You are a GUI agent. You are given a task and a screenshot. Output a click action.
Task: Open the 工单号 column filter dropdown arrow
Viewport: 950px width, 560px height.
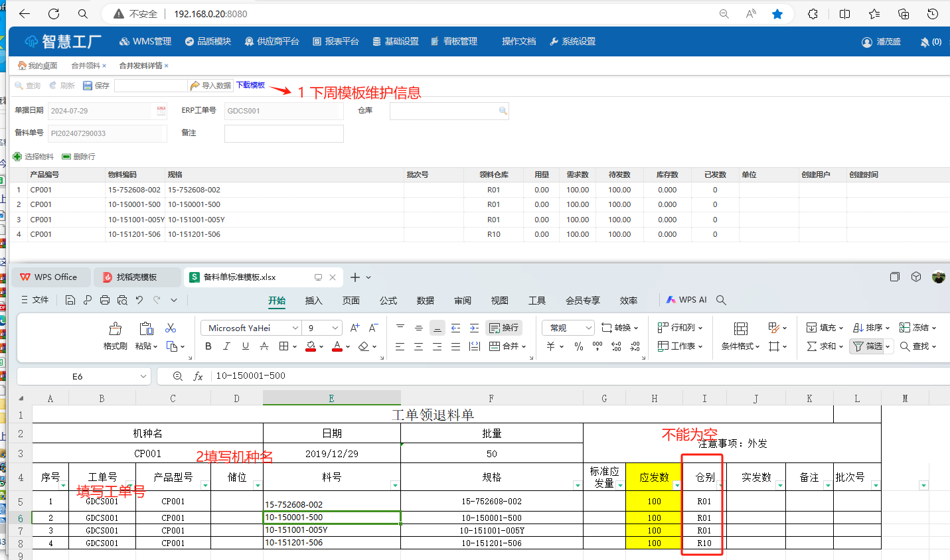[130, 485]
